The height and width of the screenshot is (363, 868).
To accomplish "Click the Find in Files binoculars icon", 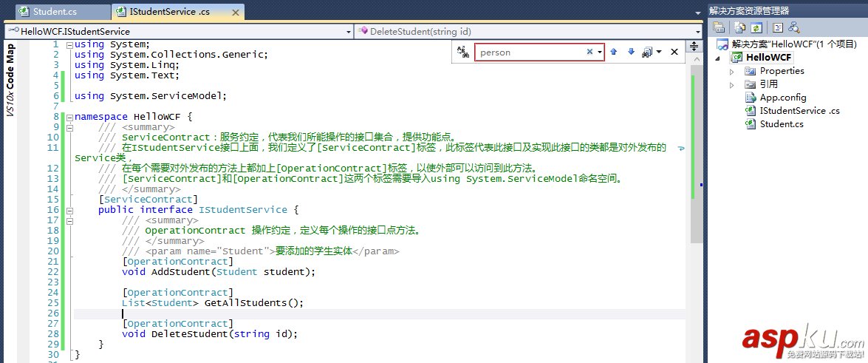I will [x=647, y=52].
